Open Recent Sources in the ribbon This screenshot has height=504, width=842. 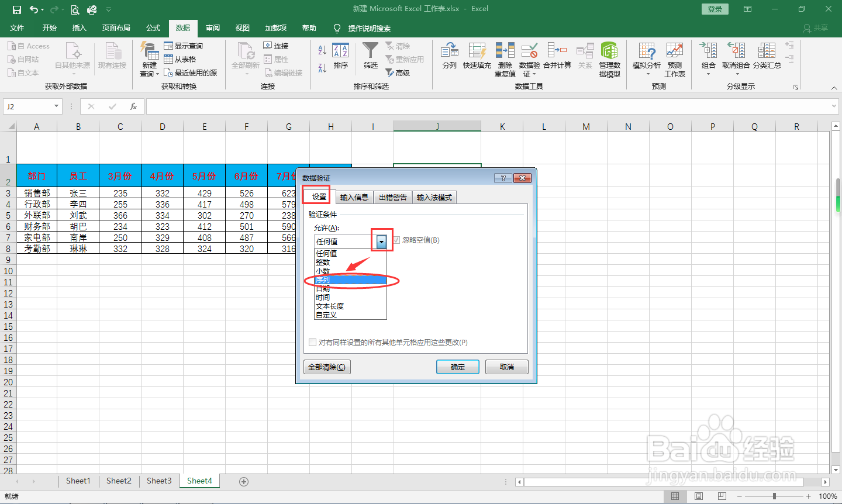pos(191,73)
